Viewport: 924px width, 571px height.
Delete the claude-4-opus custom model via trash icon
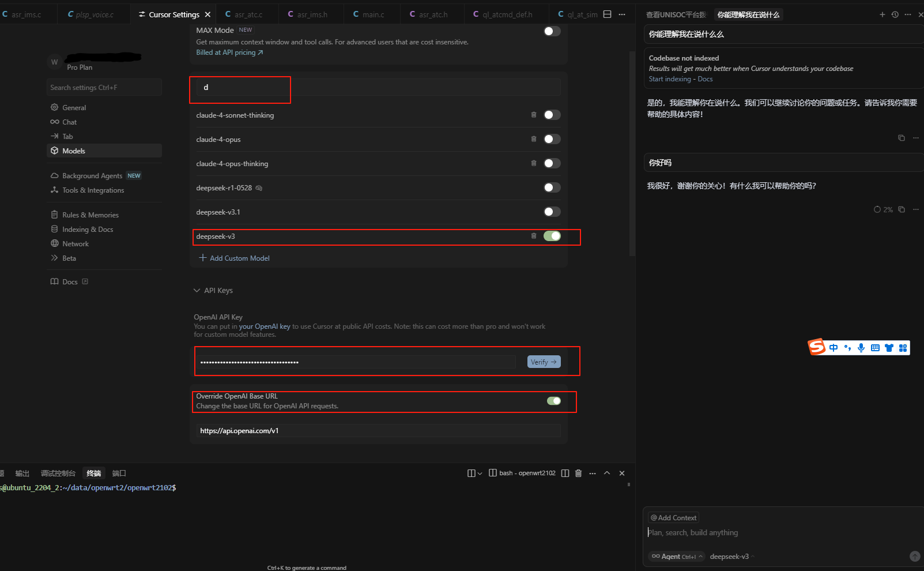pos(534,139)
